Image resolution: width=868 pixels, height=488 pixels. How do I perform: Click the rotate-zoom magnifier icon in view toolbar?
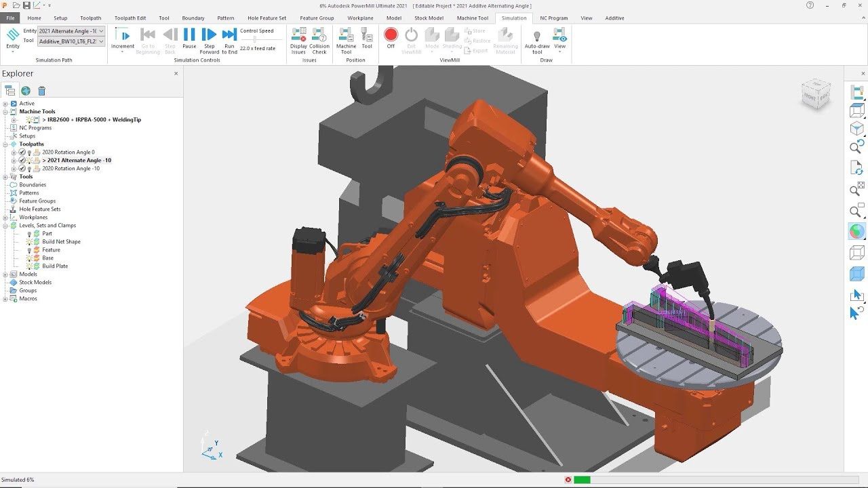(856, 147)
